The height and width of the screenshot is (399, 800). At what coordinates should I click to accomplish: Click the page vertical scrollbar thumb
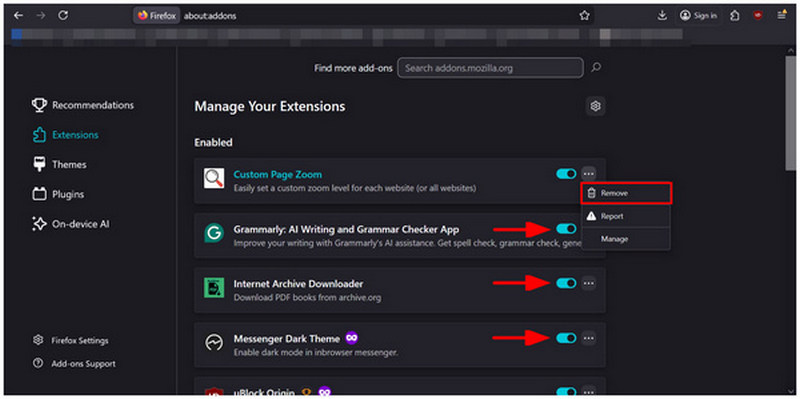click(790, 112)
